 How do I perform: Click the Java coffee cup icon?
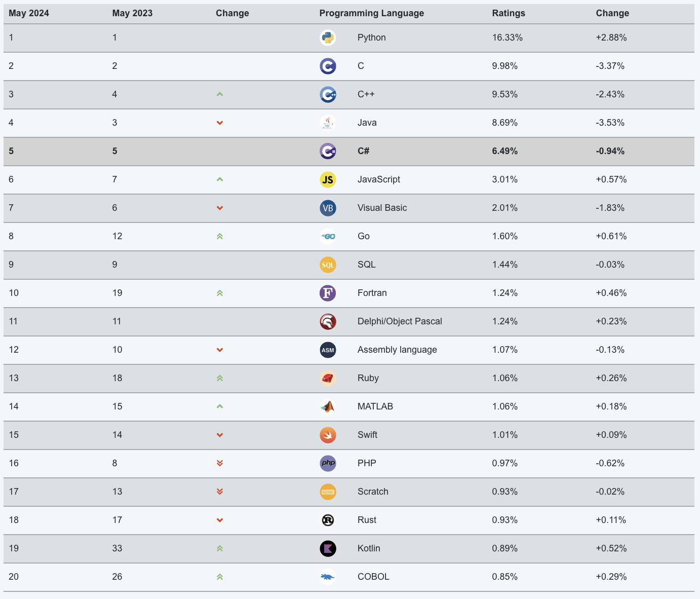(328, 123)
